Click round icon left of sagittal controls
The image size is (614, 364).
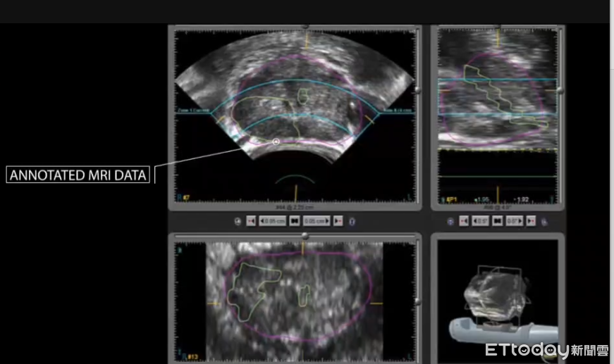450,221
